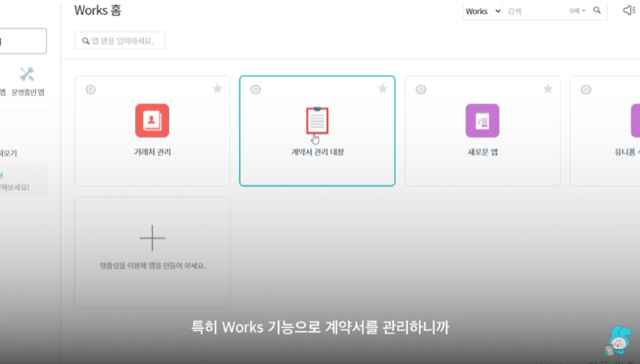Click the 계약서 관리 대장 label

pos(317,152)
